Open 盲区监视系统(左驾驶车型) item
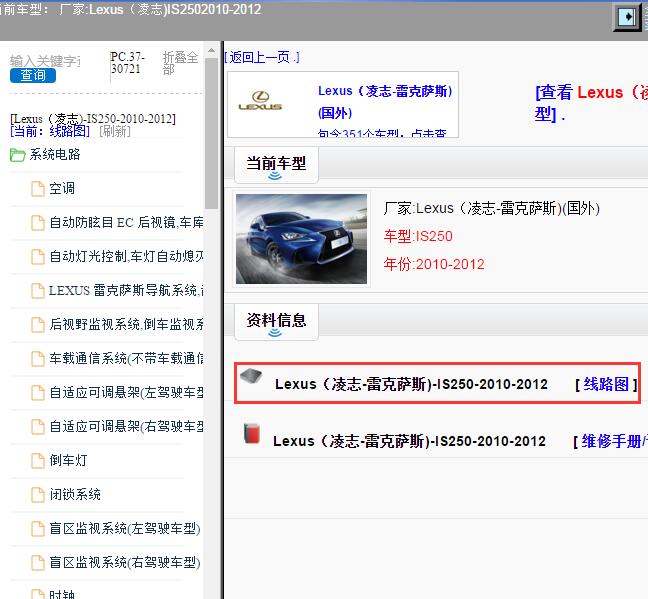 pyautogui.click(x=125, y=529)
